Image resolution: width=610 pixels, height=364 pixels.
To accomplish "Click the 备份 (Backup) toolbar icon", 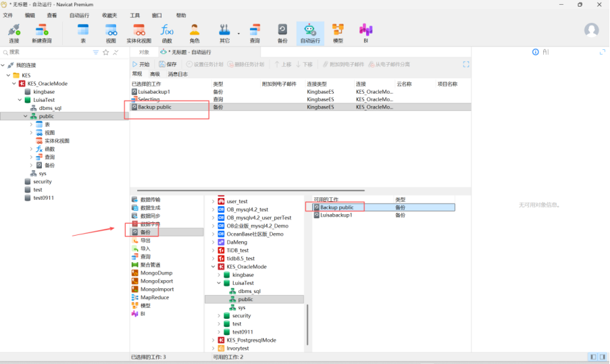I will tap(282, 32).
